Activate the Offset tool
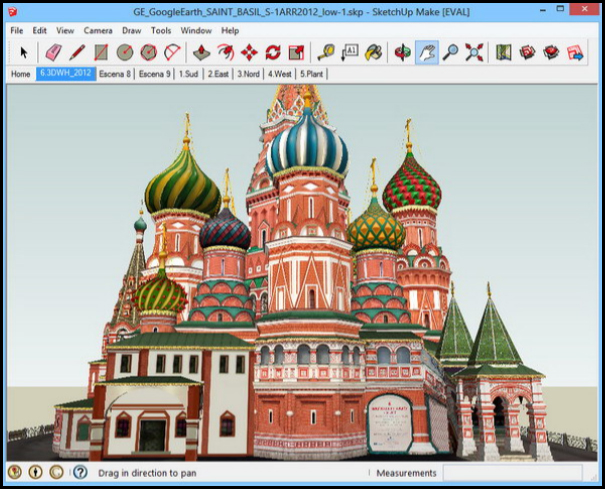 (225, 52)
